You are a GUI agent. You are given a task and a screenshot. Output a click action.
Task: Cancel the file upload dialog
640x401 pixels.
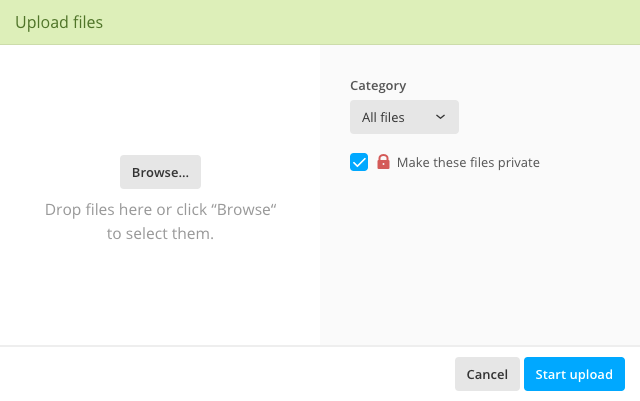pyautogui.click(x=487, y=374)
